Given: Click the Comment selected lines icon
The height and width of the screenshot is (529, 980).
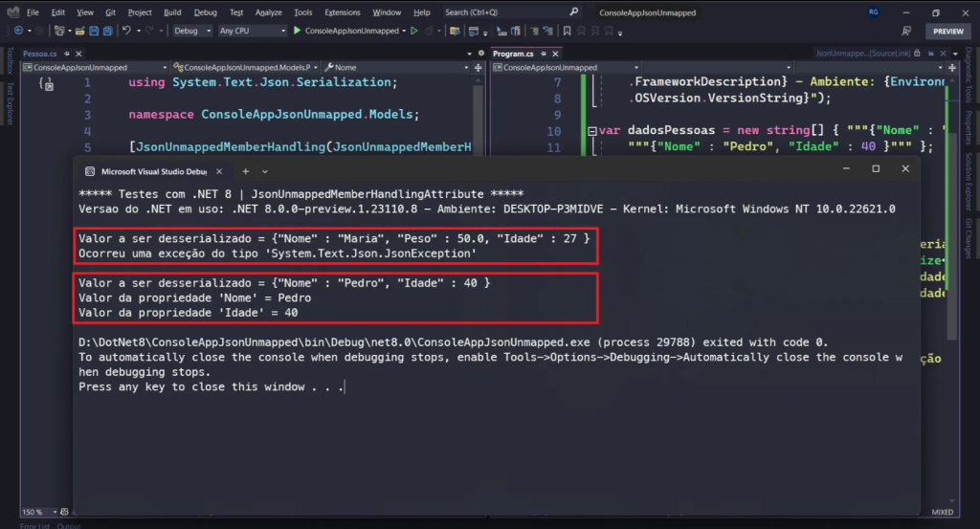Looking at the screenshot, I should pos(534,31).
